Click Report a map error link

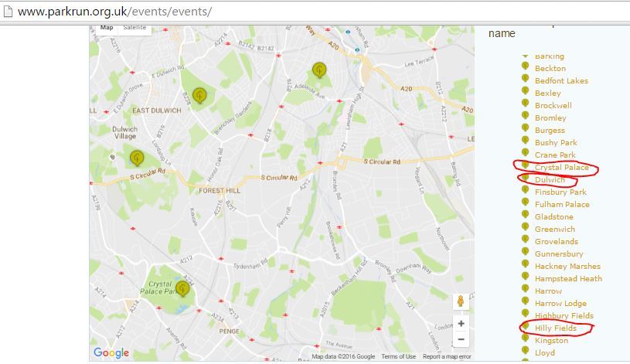click(446, 356)
